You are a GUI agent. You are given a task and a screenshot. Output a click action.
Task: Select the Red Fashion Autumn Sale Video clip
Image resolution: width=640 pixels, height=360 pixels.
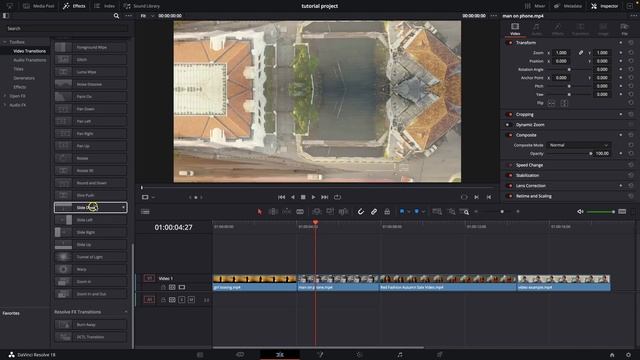click(448, 283)
